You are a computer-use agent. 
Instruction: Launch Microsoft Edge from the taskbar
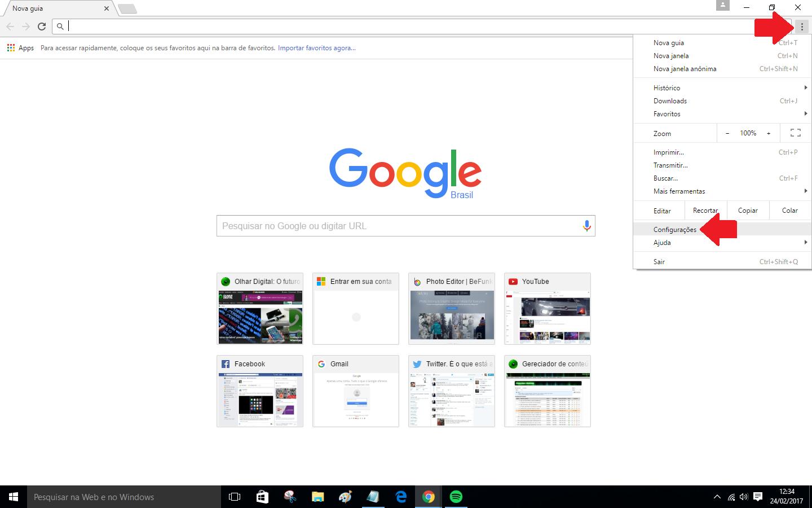[401, 497]
